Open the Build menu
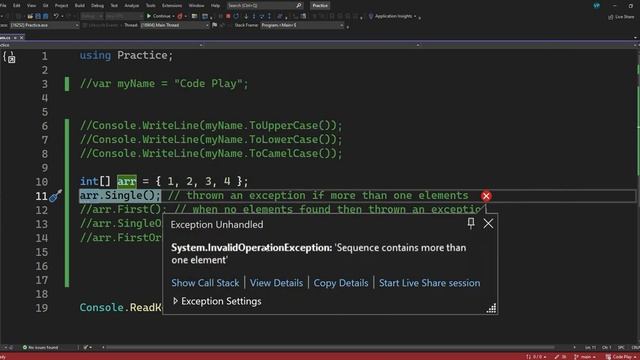Image resolution: width=640 pixels, height=360 pixels. [x=80, y=6]
